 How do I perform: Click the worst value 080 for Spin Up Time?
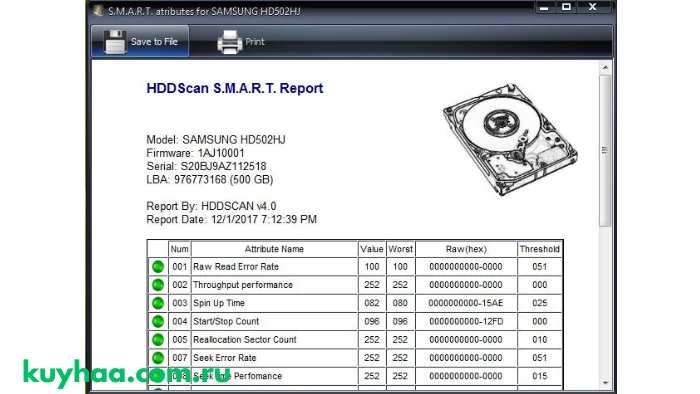tap(400, 303)
